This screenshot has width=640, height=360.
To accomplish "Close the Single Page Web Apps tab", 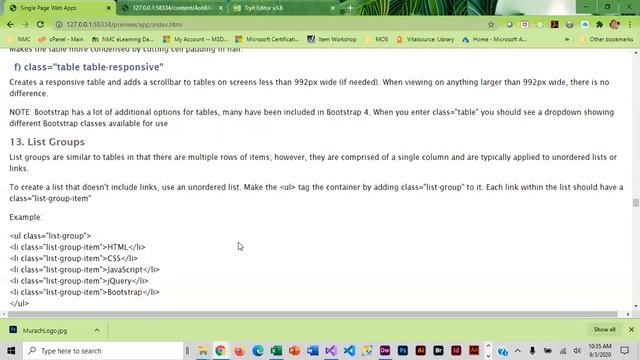I will [x=109, y=8].
